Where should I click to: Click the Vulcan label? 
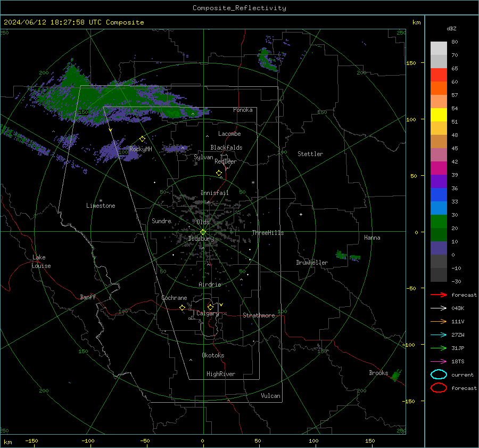point(271,396)
